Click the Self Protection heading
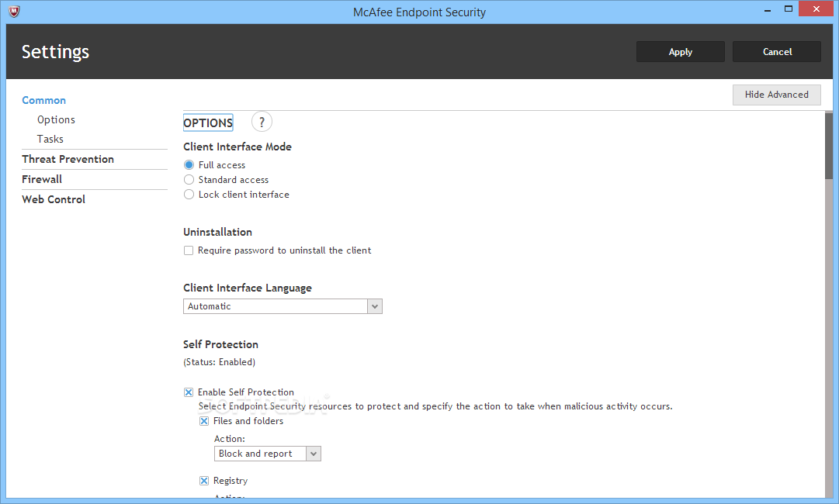 (x=220, y=345)
